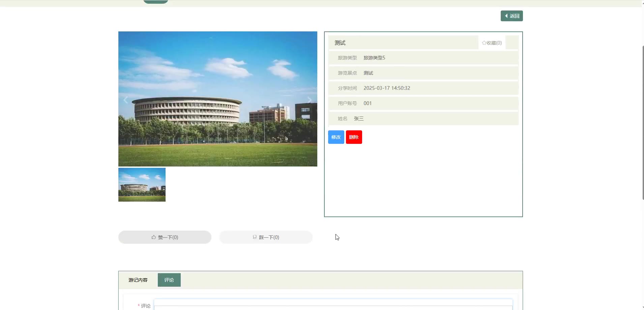Click the green nav item at page top
Screen dimensions: 644x310
pos(156,1)
